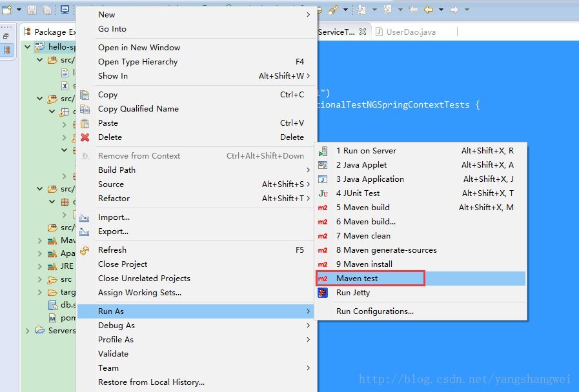Click the m2 icon next to '9 Maven install'

(323, 264)
